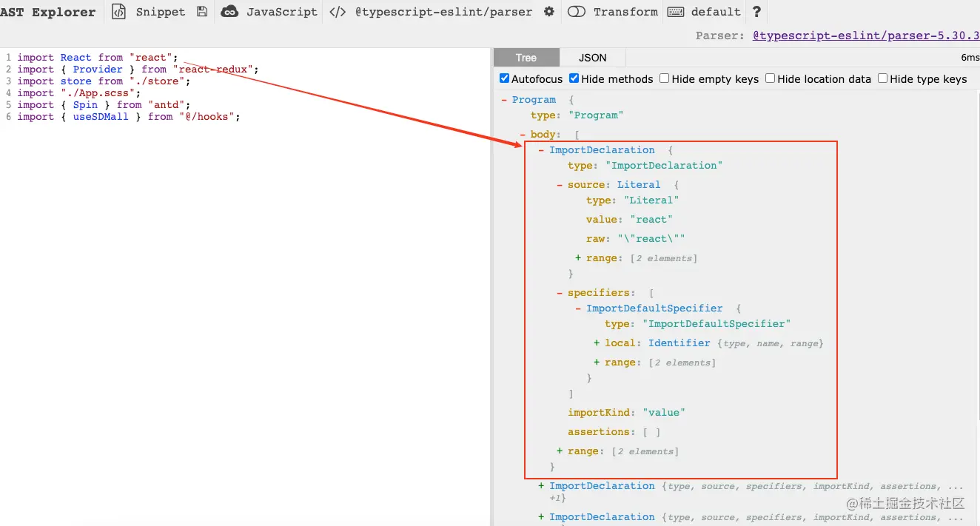Click the keyboard keymap icon
Image resolution: width=980 pixels, height=526 pixels.
point(675,12)
